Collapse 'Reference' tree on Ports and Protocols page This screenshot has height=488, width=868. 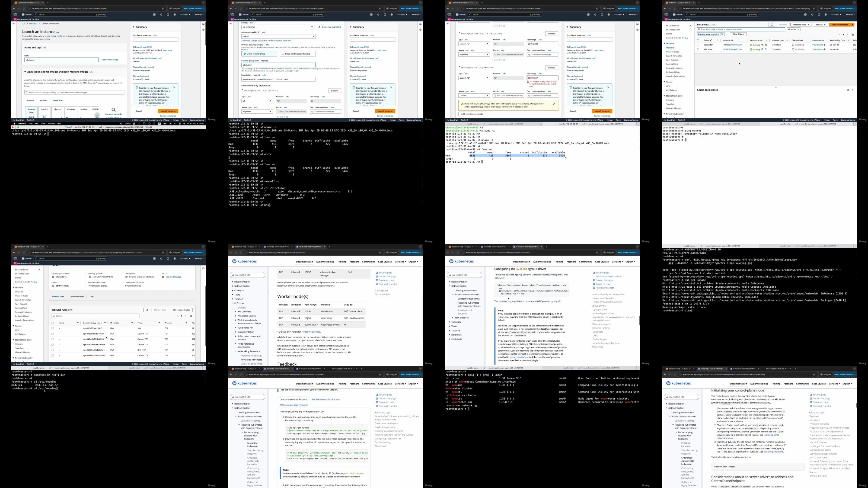point(232,303)
